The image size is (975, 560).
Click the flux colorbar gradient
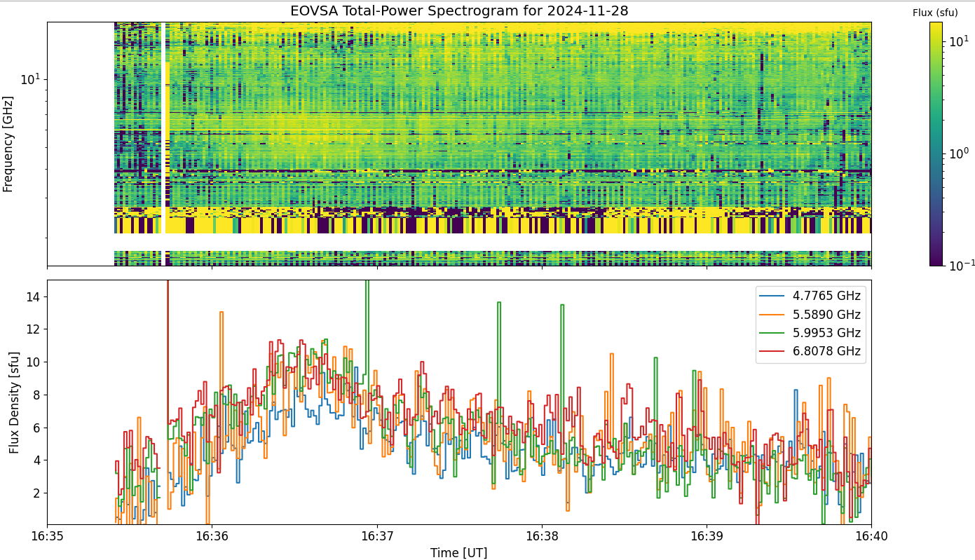click(x=936, y=144)
